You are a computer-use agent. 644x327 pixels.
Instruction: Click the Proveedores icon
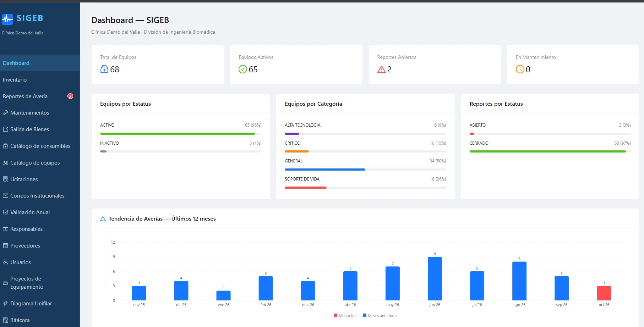(5, 246)
